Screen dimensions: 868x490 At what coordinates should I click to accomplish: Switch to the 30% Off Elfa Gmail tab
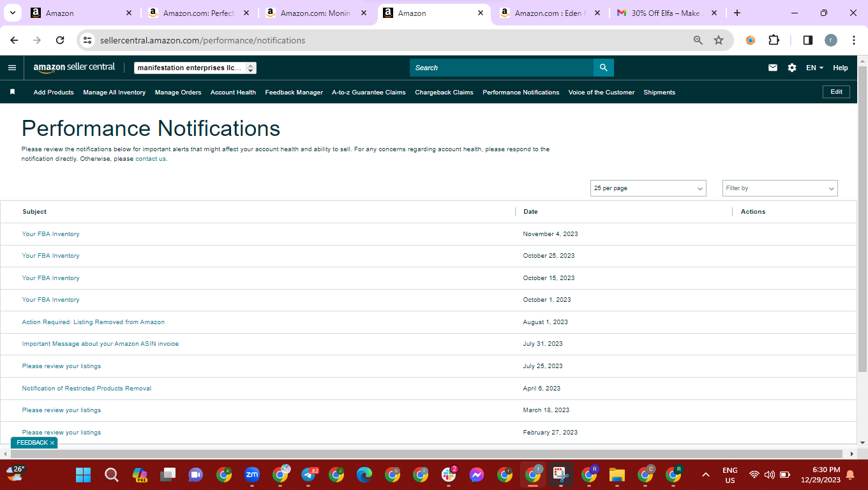click(667, 13)
